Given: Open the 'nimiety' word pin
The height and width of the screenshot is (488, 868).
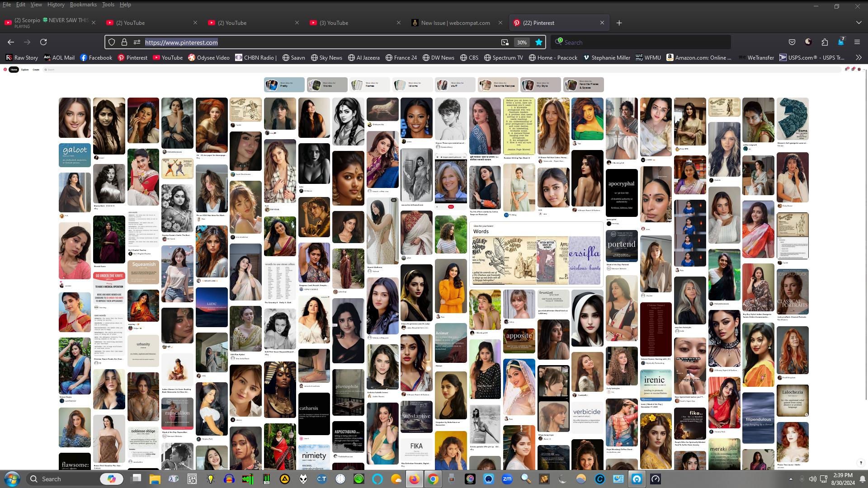Looking at the screenshot, I should pos(314,458).
